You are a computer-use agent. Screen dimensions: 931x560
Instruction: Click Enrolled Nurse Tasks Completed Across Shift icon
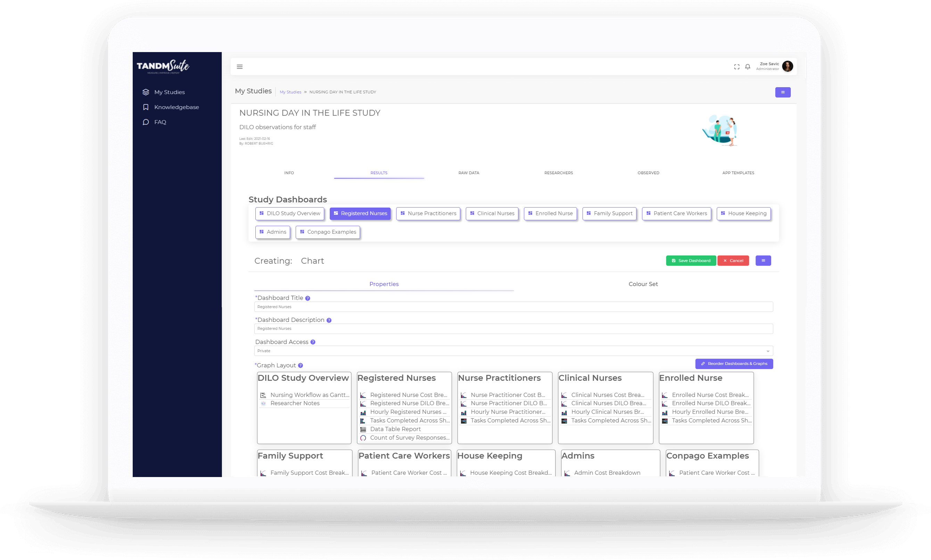pyautogui.click(x=665, y=421)
